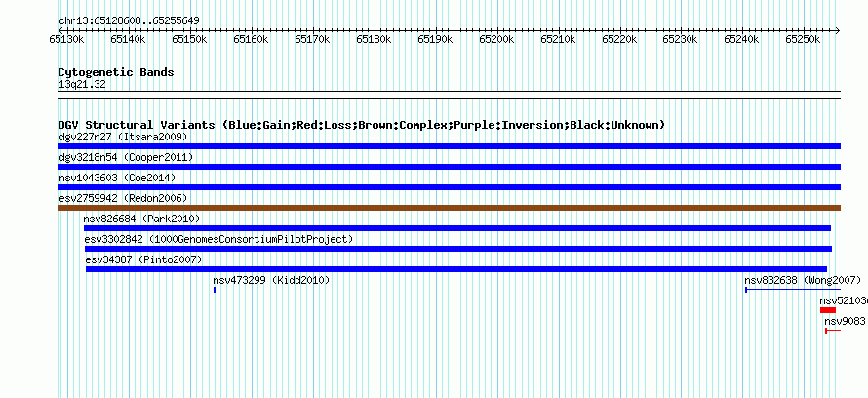This screenshot has height=398, width=868.
Task: Click the dgv227n27 (Itsara2009) label
Action: pos(123,137)
